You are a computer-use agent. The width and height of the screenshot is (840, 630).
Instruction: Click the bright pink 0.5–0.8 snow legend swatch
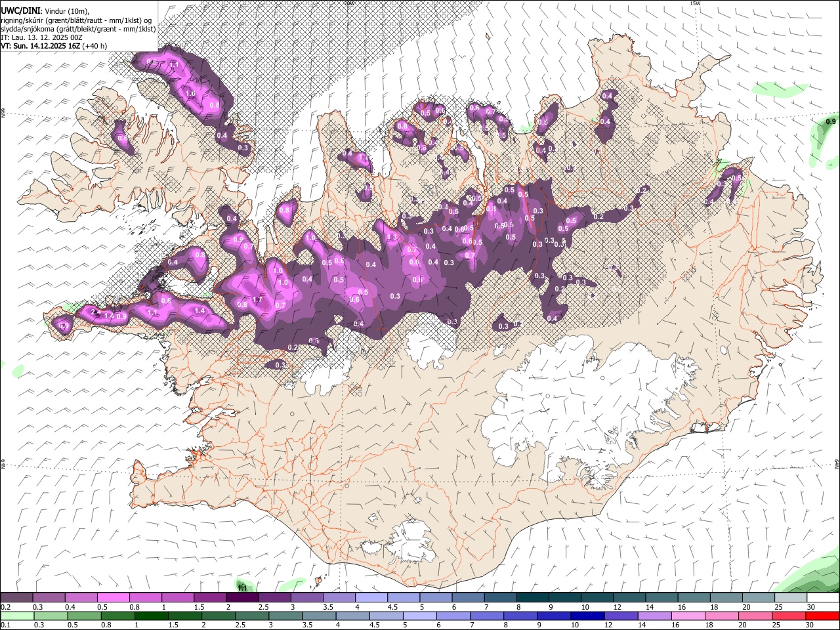coord(114,598)
